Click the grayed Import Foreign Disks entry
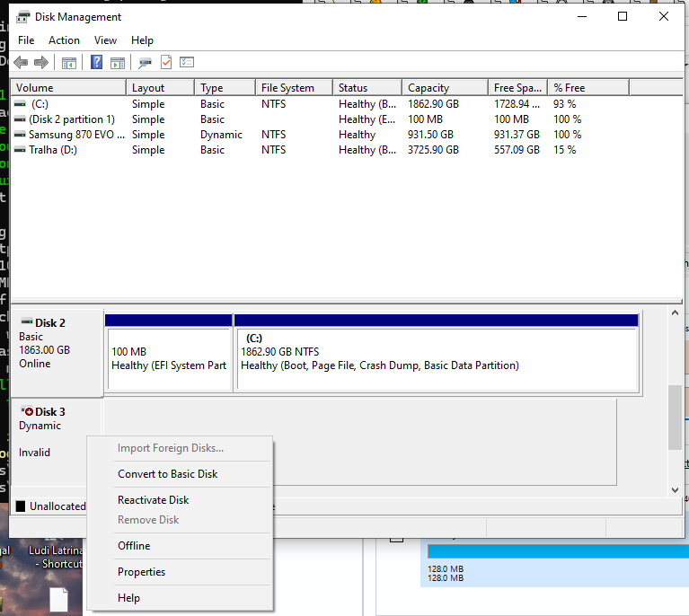 180,448
